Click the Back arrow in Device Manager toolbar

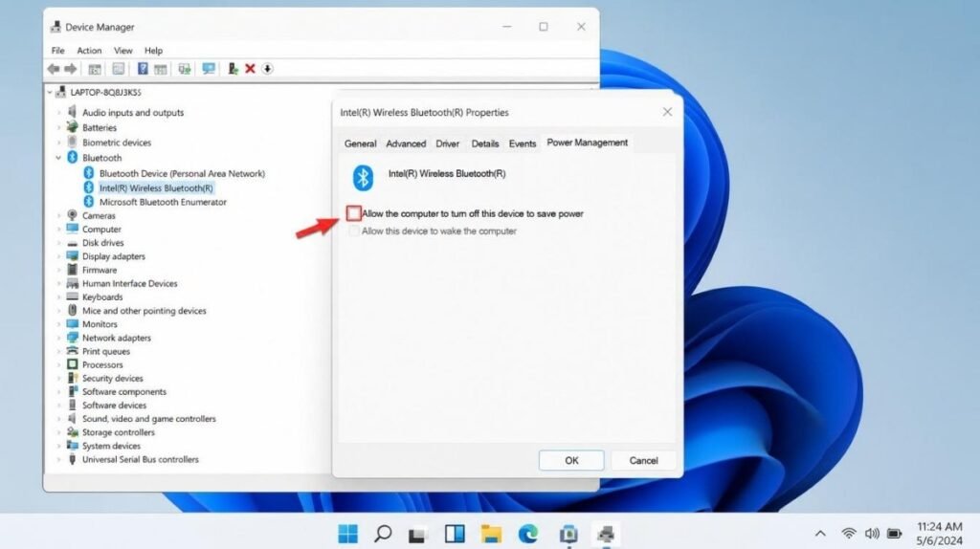[54, 69]
